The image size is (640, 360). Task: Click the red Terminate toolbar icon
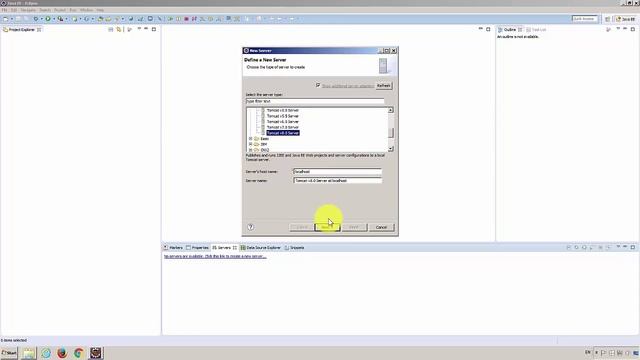(x=186, y=19)
